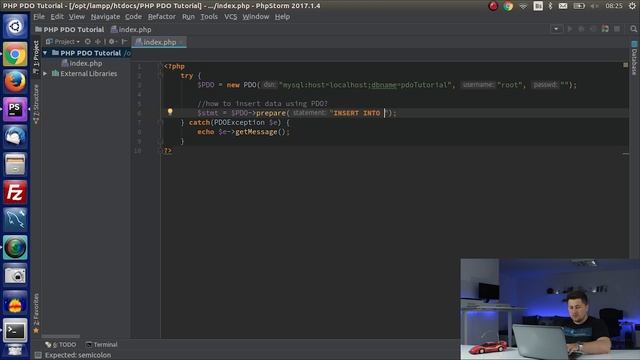This screenshot has width=640, height=360.
Task: Hide the Project tool window
Action: point(124,42)
